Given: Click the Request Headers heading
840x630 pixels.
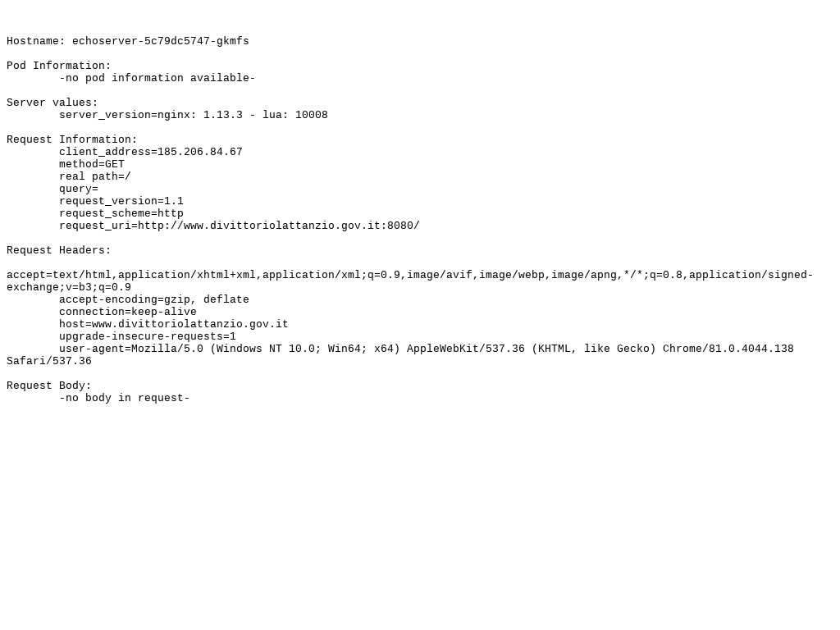Looking at the screenshot, I should (x=59, y=251).
